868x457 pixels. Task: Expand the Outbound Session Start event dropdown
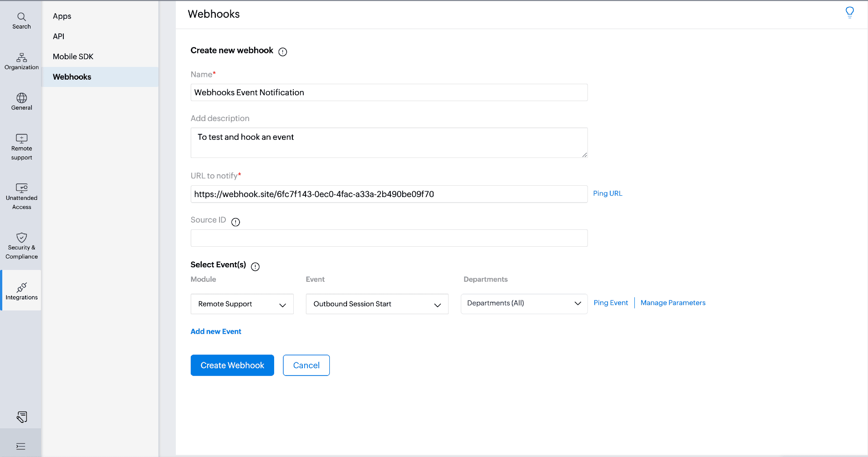coord(377,304)
